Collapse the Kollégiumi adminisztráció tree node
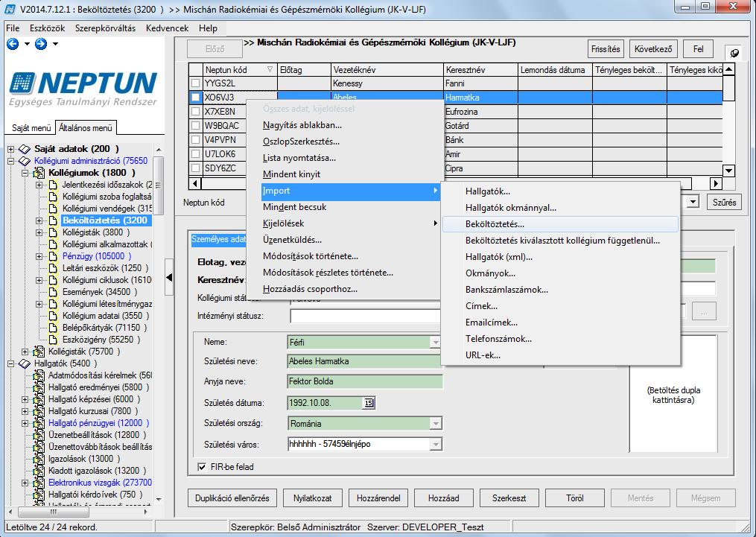Screen dimensions: 756x537 pos(10,161)
